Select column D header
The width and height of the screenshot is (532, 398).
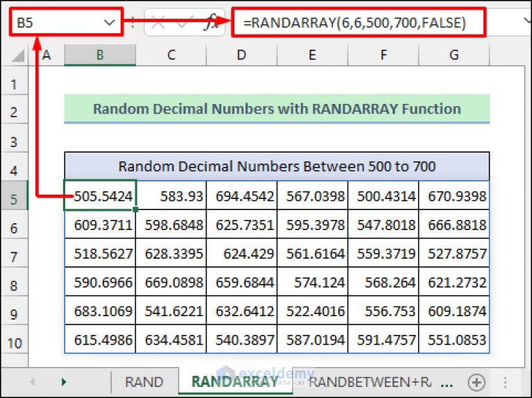click(x=241, y=55)
